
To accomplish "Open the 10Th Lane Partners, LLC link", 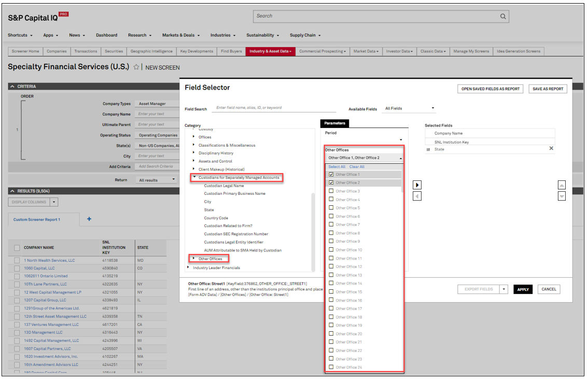I will pos(46,284).
